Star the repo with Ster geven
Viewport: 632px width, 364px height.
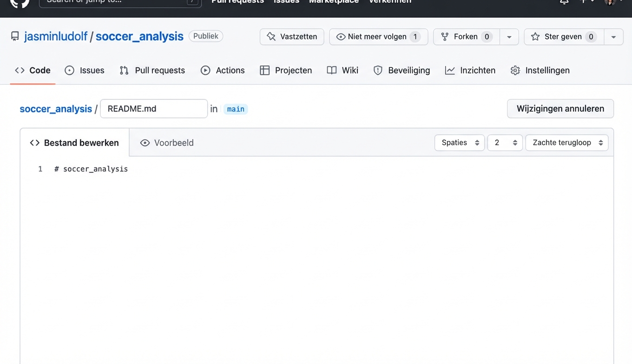563,37
